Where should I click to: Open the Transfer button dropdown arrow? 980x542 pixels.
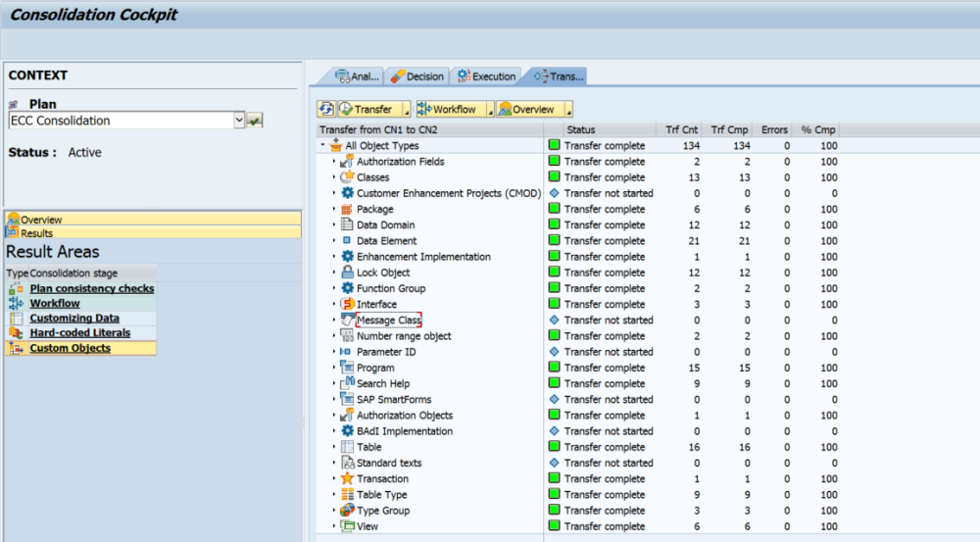pos(407,110)
